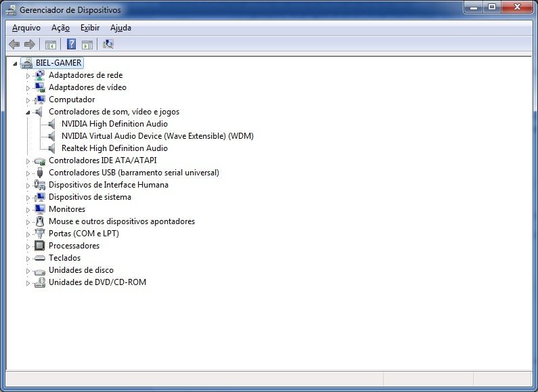The width and height of the screenshot is (538, 392).
Task: Expand Adaptadores de vídeo
Action: point(28,88)
